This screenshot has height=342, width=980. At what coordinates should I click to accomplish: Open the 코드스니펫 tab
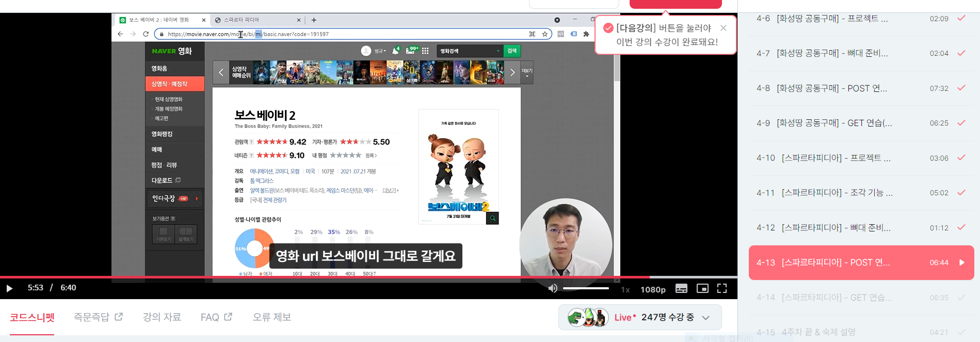point(32,317)
